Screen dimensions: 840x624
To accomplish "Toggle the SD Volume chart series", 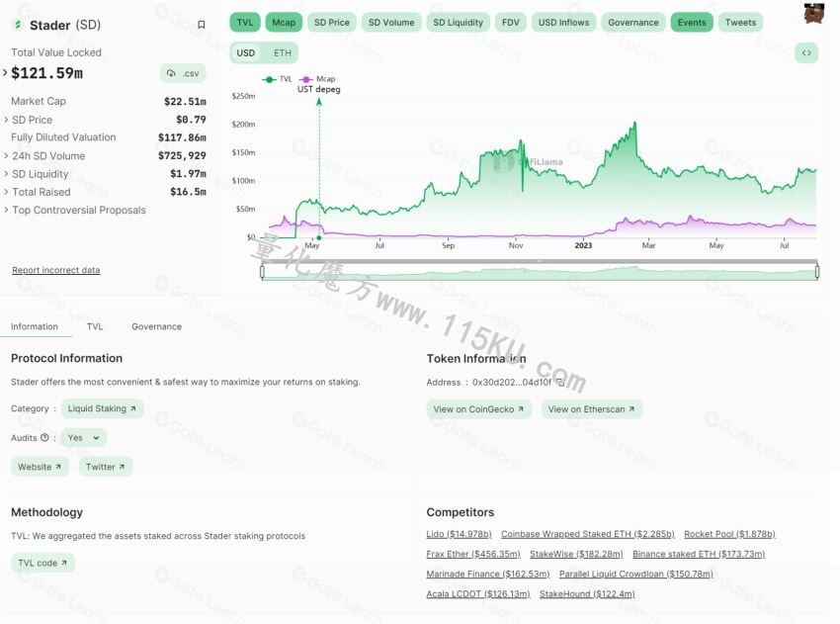I will coord(391,23).
